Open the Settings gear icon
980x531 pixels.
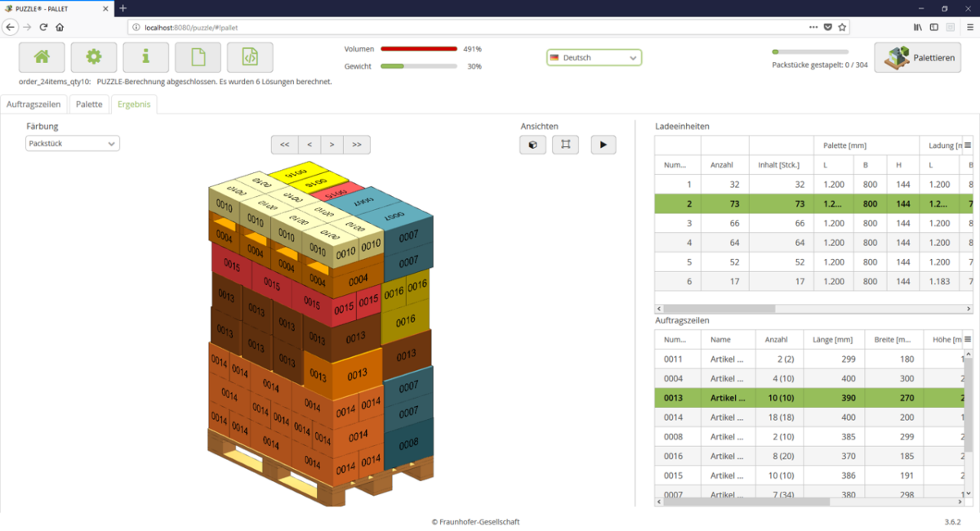93,57
